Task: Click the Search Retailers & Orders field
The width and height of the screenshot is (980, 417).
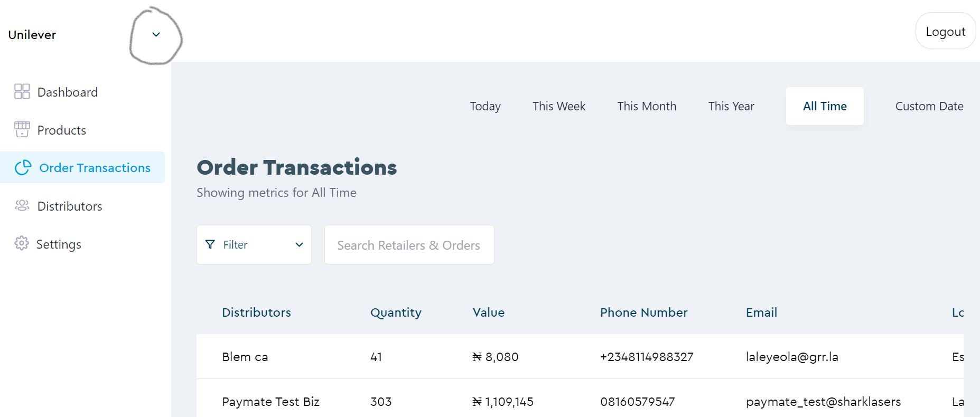Action: click(409, 245)
